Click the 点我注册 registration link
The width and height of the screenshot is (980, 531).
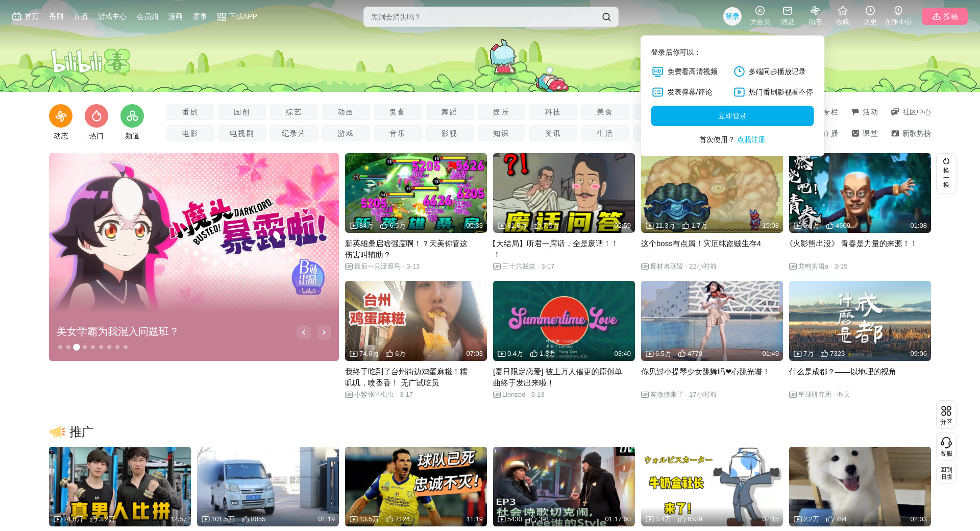tap(751, 139)
